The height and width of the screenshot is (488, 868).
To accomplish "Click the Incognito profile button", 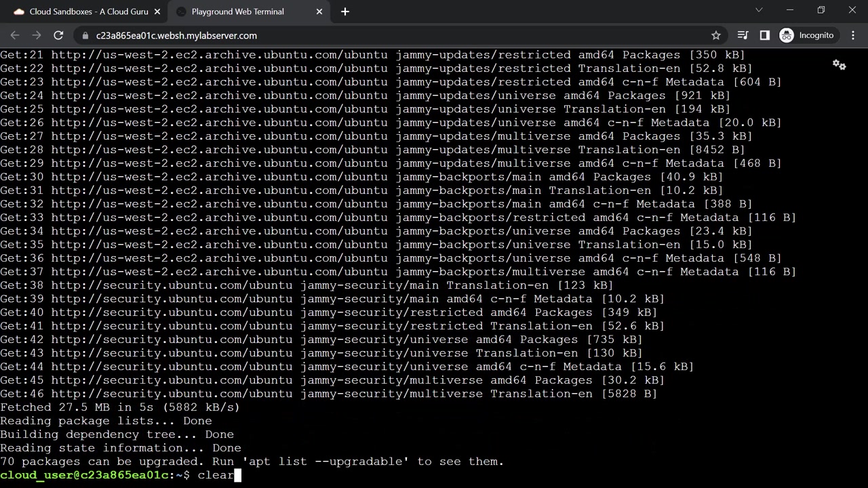I will pyautogui.click(x=807, y=35).
